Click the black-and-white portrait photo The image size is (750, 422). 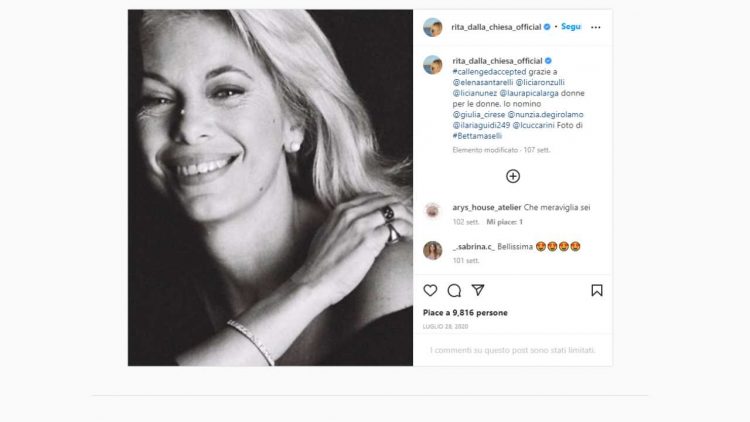(270, 187)
